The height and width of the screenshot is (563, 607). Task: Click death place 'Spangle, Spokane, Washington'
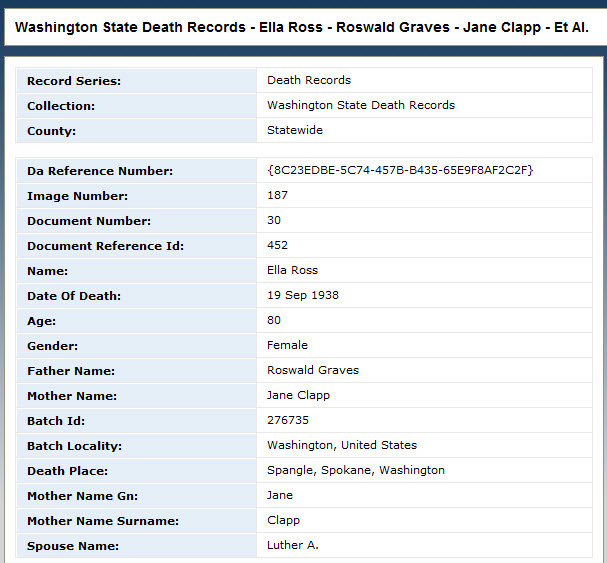355,471
